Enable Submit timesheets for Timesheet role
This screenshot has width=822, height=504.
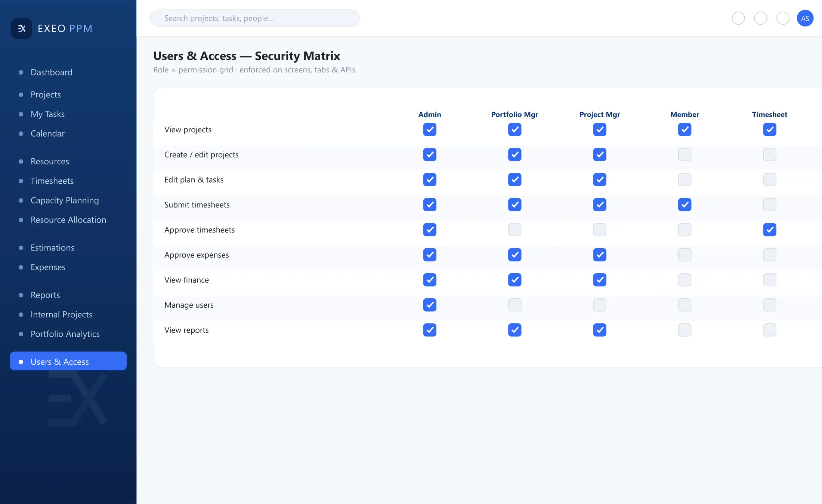pos(770,205)
